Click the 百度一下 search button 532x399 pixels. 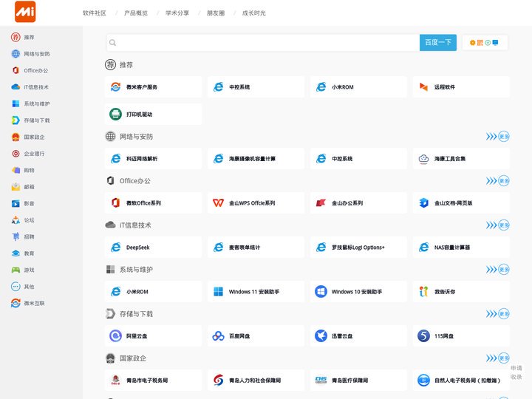pos(438,42)
